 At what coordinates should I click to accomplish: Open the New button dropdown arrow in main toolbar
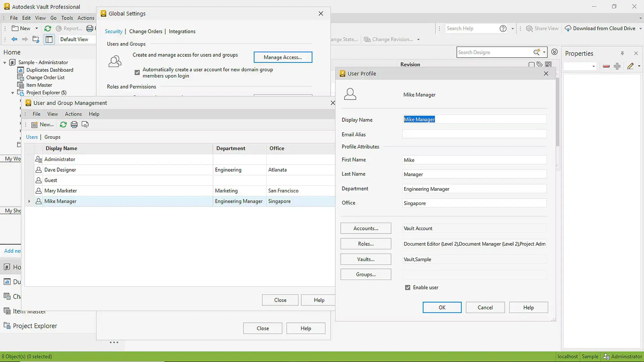click(x=37, y=28)
